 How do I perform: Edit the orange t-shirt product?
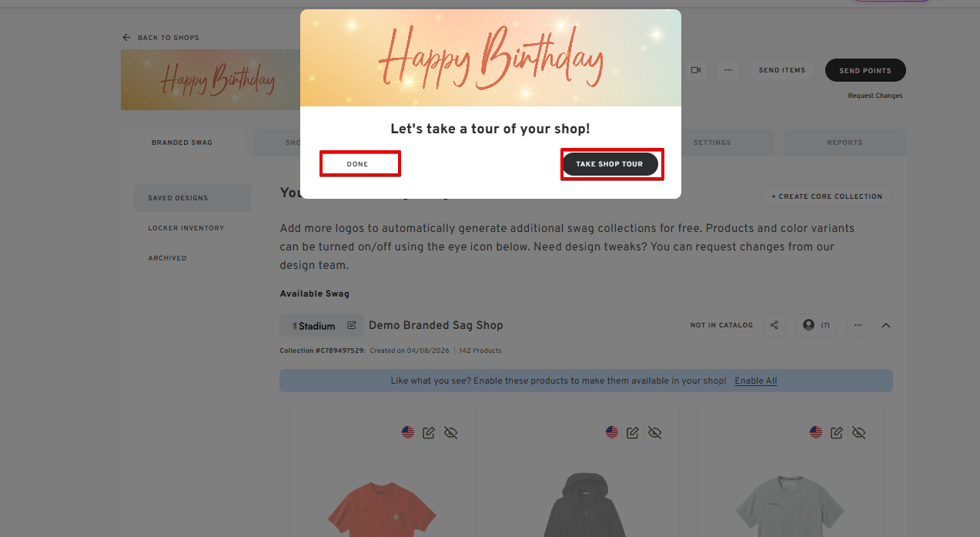pyautogui.click(x=429, y=433)
